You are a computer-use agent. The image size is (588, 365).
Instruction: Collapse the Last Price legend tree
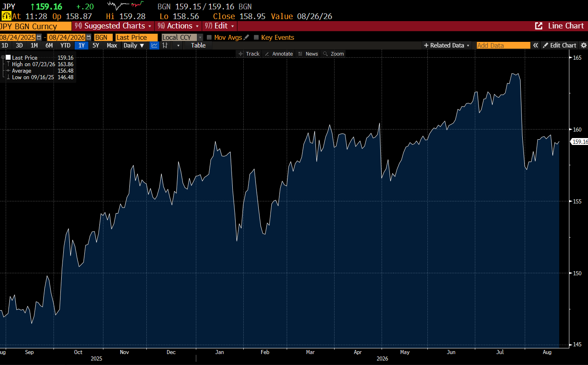point(3,58)
